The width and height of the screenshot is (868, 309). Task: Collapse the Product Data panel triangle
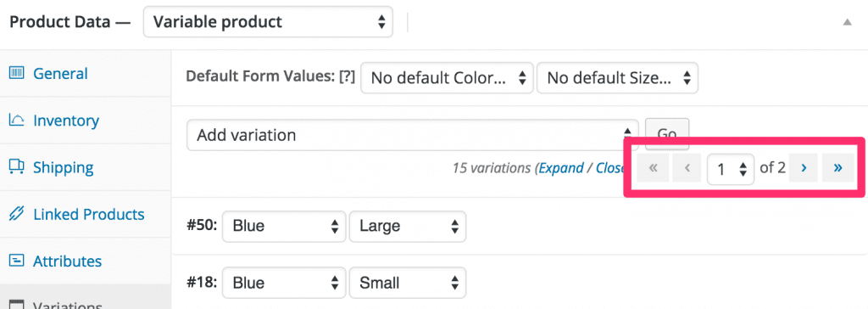pyautogui.click(x=847, y=22)
